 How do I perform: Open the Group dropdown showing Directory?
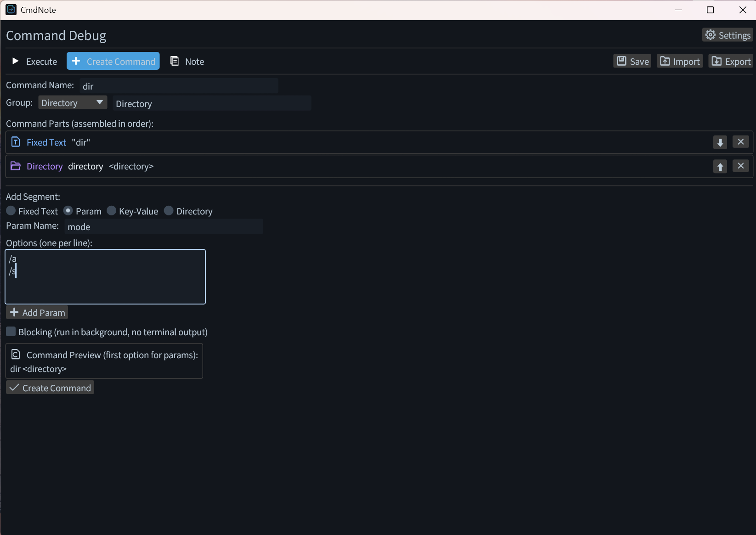73,103
